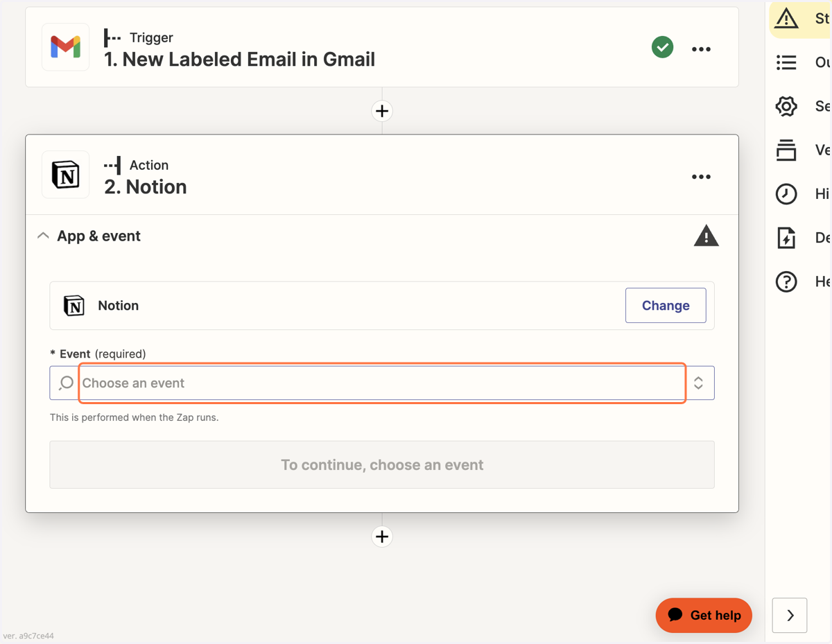Click the Choose an event input field
The width and height of the screenshot is (832, 644).
tap(382, 383)
